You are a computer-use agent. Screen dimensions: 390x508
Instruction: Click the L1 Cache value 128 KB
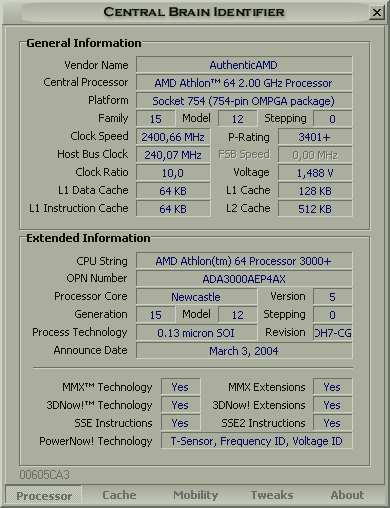(x=315, y=191)
